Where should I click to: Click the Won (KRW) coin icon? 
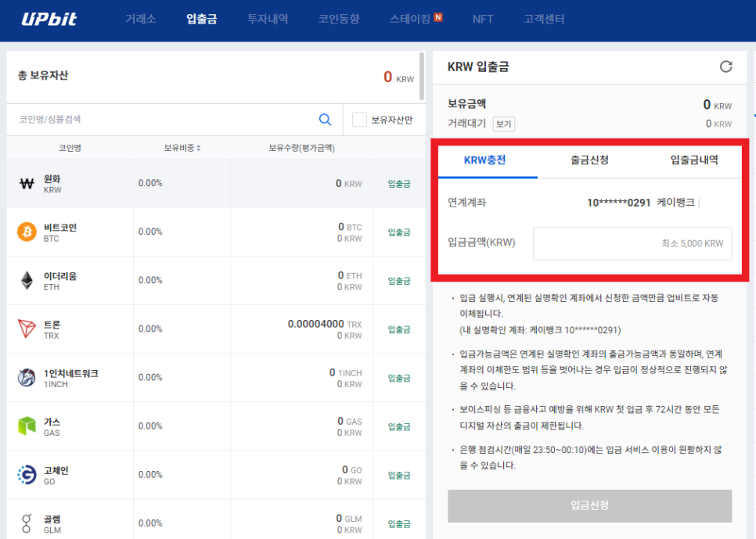[x=27, y=184]
